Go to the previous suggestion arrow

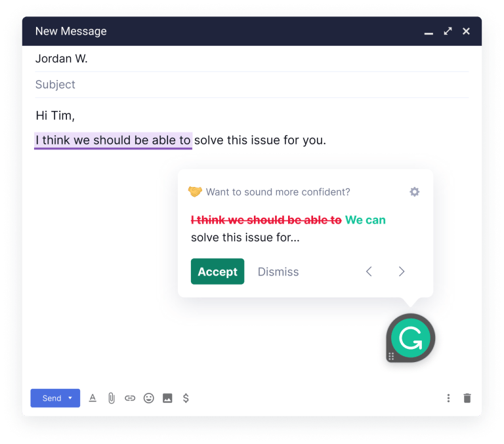pyautogui.click(x=369, y=272)
